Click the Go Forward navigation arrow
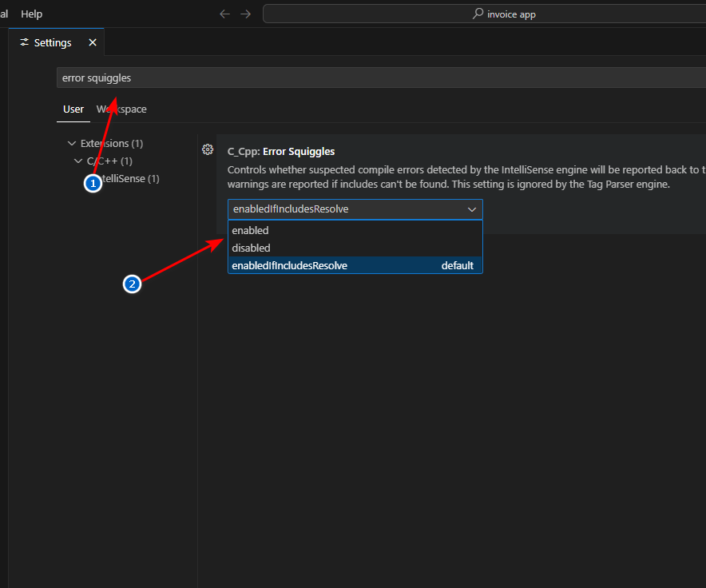This screenshot has width=706, height=588. coord(246,14)
